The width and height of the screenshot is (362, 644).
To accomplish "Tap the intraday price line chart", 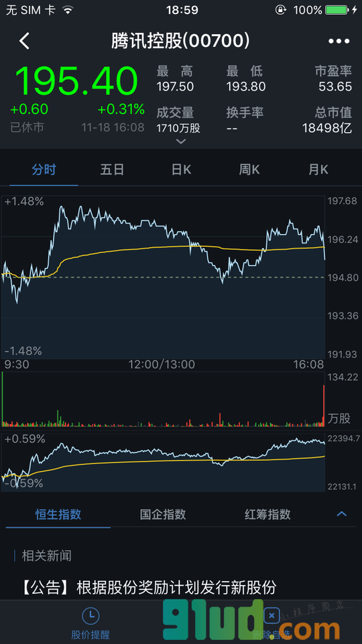I will point(163,277).
